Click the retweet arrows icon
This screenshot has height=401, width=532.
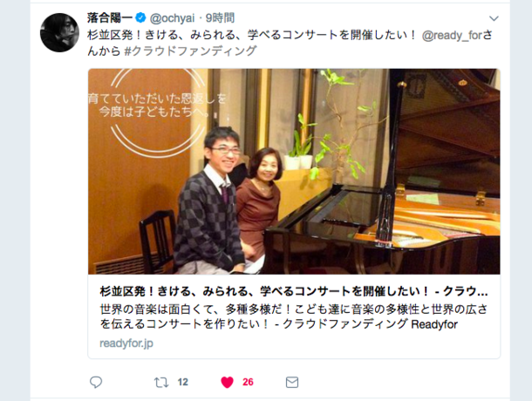click(161, 383)
